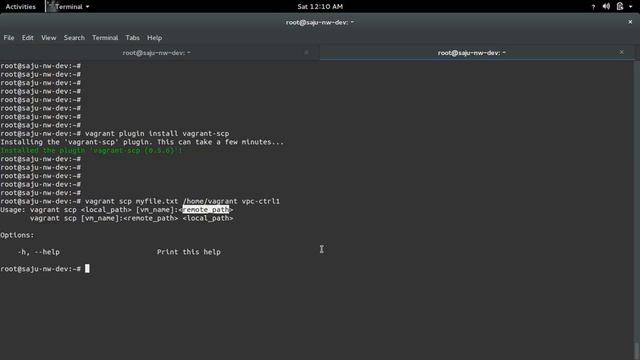The height and width of the screenshot is (360, 640).
Task: Click the '-h, --help' option text
Action: click(39, 252)
